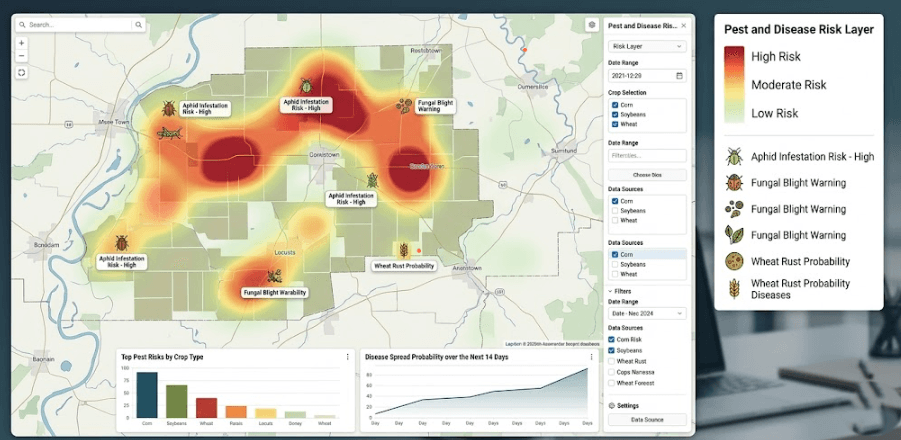Image resolution: width=901 pixels, height=440 pixels.
Task: Select the wheat icon near Wheat Rust Probability
Action: (x=403, y=250)
